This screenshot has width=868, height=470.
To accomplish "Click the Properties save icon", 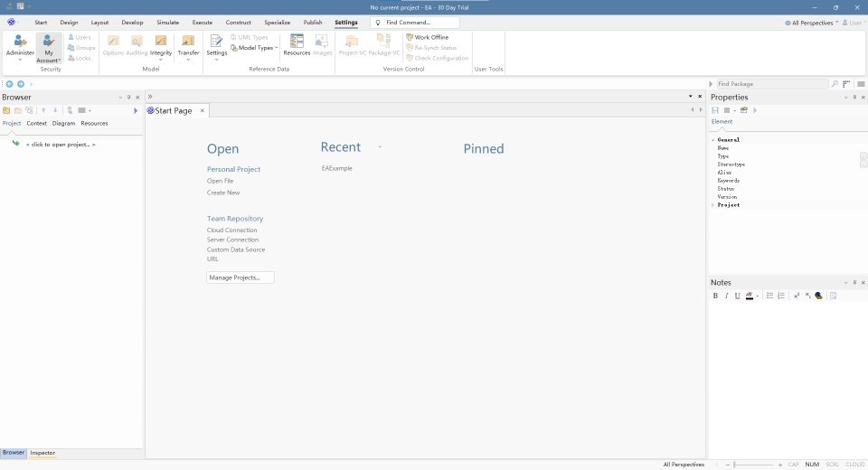I will pos(715,110).
